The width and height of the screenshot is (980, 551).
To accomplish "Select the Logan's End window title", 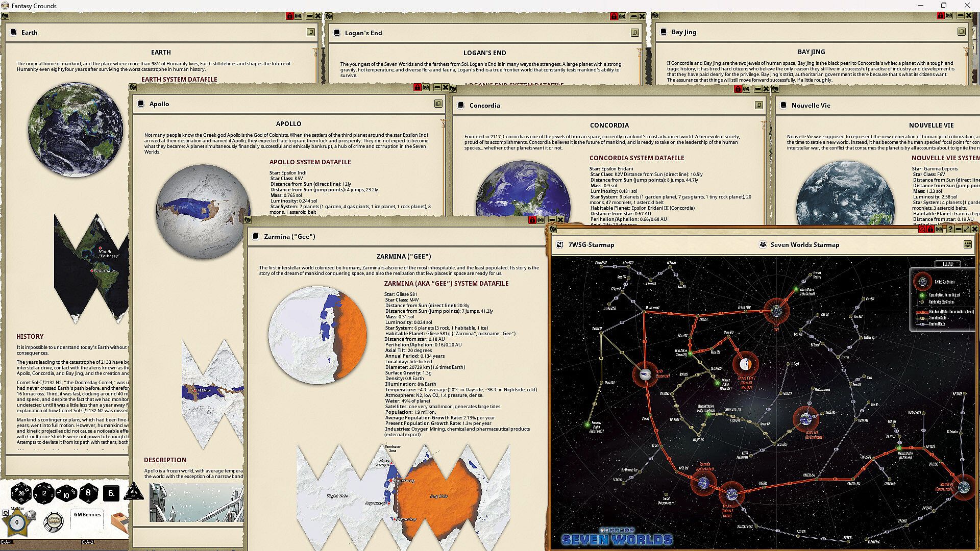I will (x=363, y=33).
